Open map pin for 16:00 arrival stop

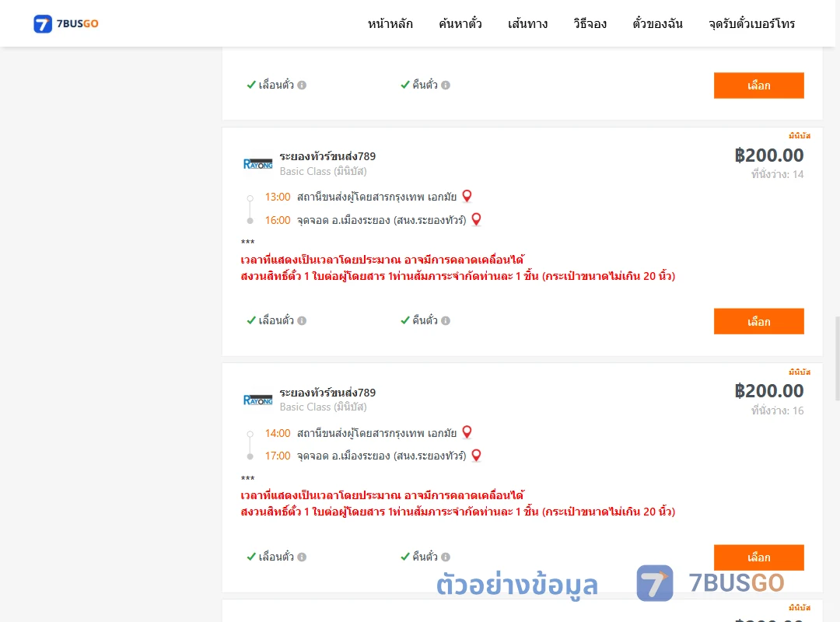(476, 219)
